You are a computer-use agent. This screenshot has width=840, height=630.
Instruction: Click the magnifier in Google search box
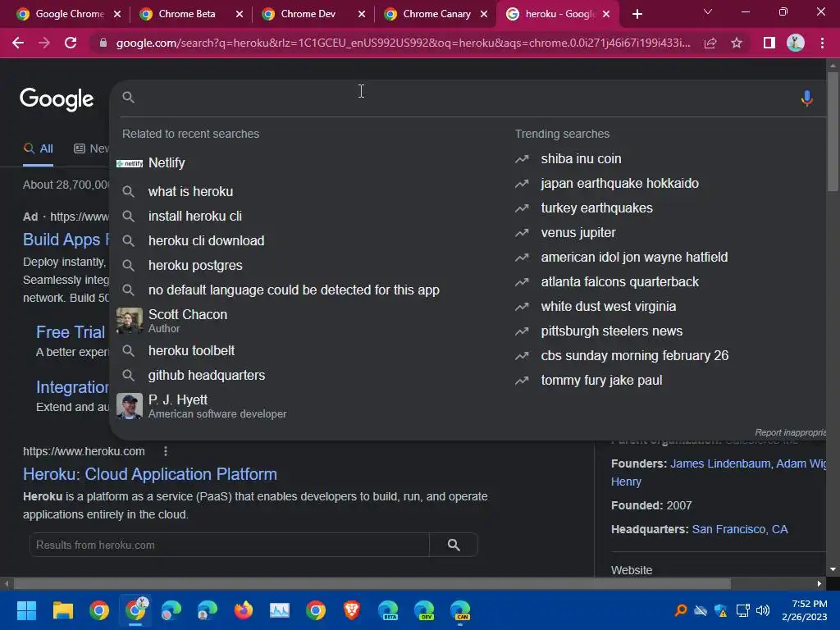click(128, 97)
